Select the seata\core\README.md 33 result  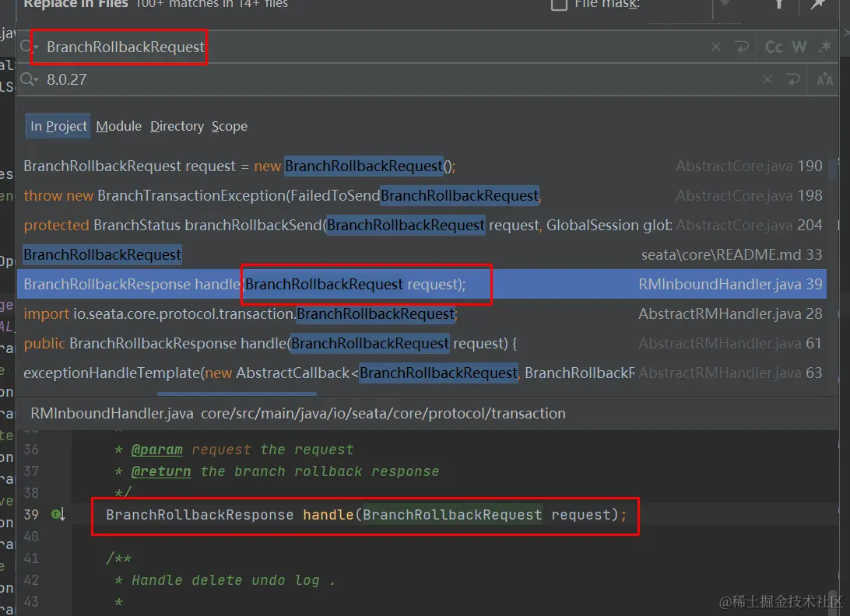point(422,254)
